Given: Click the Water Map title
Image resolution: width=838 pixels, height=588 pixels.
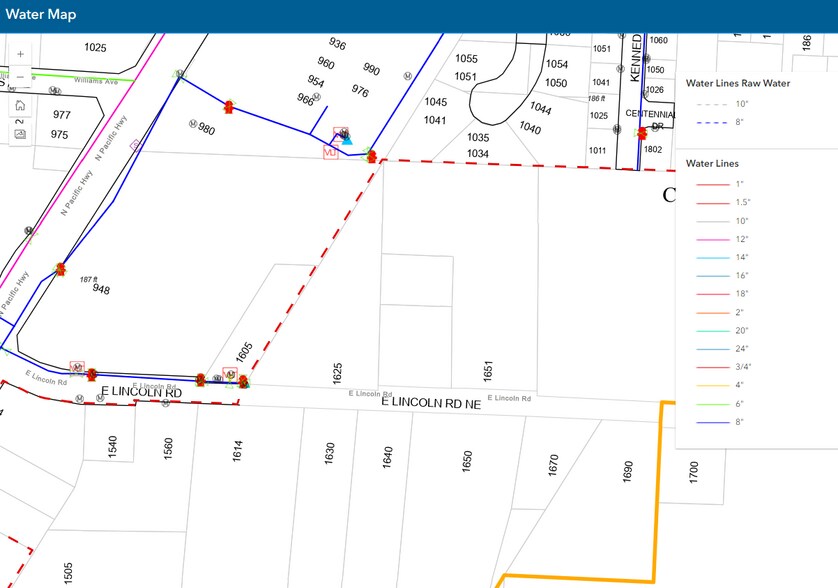Looking at the screenshot, I should coord(41,15).
